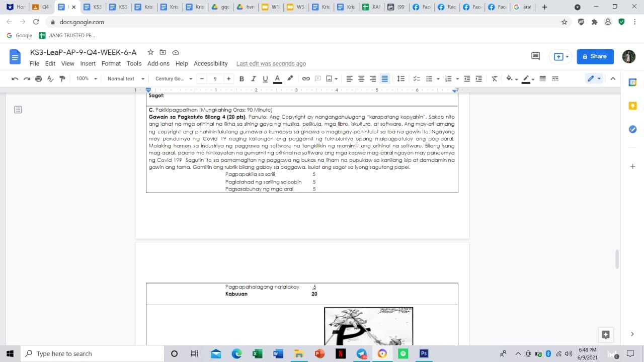This screenshot has width=644, height=362.
Task: Open Google Calendar from the side panel
Action: [632, 81]
